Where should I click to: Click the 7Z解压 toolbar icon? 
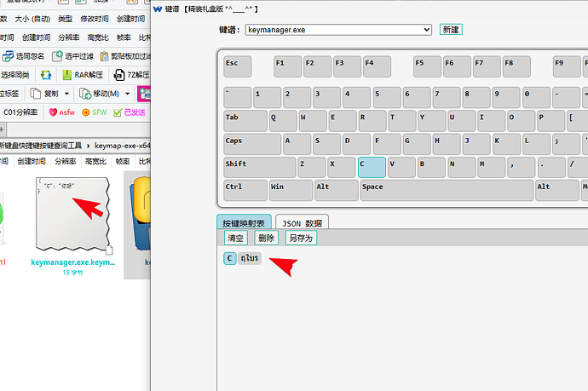pos(119,74)
